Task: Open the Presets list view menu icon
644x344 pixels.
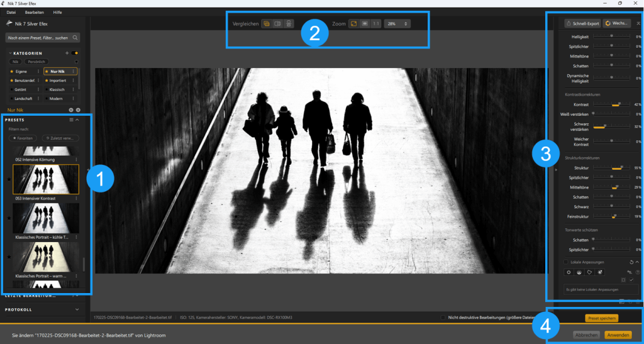Action: (x=71, y=120)
